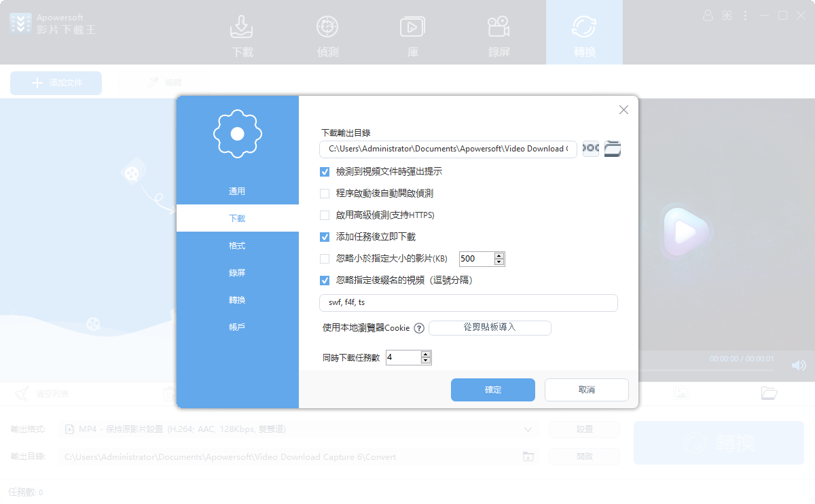The width and height of the screenshot is (815, 504).
Task: Click the snapshot image icon below preview
Action: 681,393
